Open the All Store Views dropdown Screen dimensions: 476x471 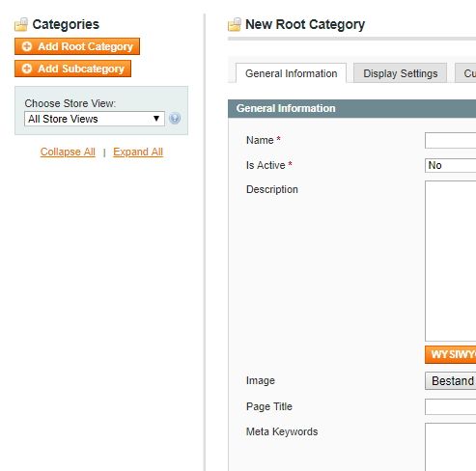coord(95,119)
